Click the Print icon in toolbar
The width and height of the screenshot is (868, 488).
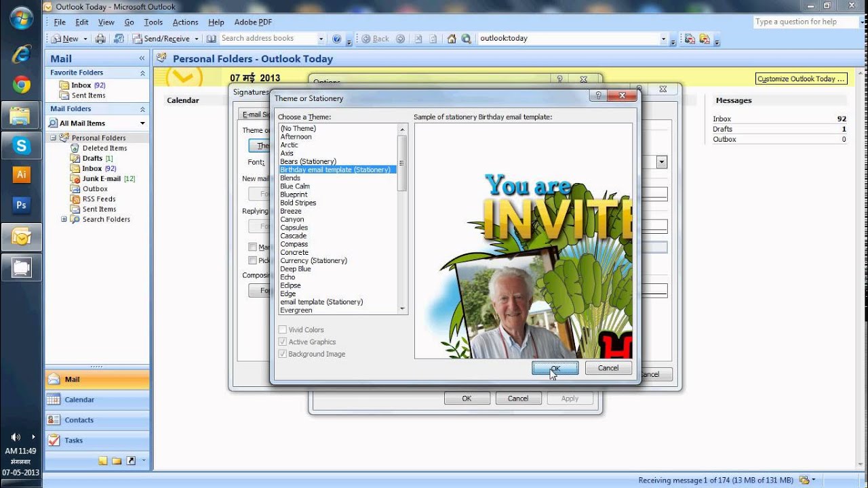coord(100,39)
